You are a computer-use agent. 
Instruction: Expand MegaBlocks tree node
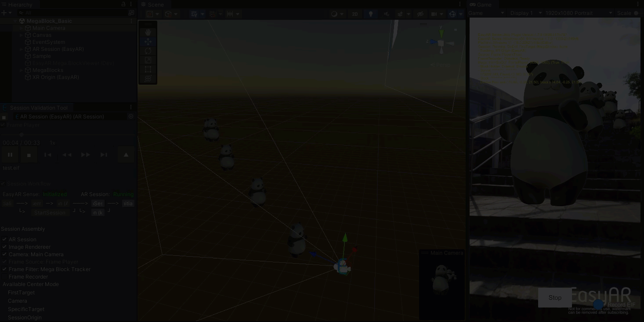pyautogui.click(x=22, y=70)
